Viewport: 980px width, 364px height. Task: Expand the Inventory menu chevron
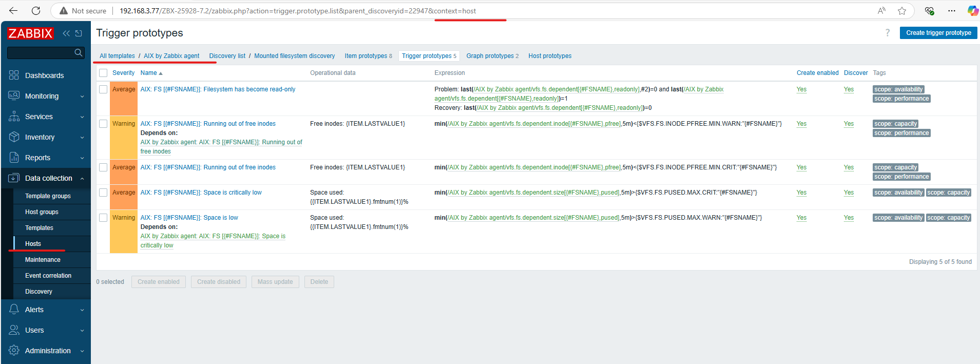coord(82,138)
